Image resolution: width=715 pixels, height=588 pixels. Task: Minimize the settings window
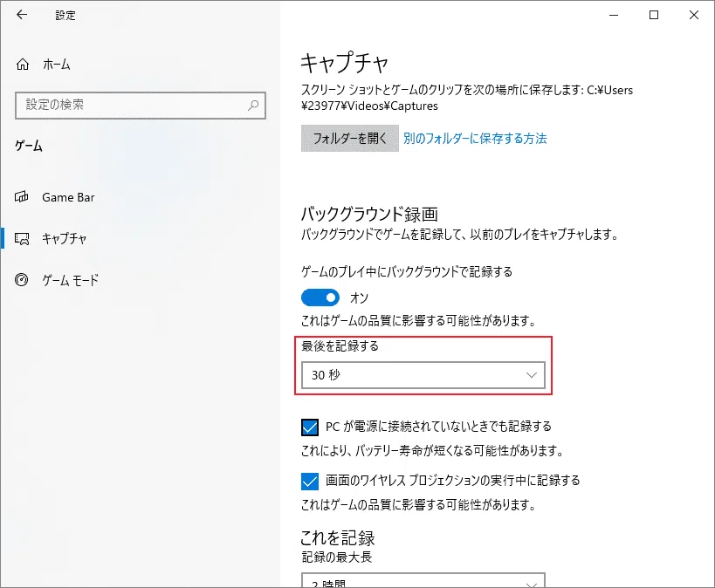click(614, 15)
